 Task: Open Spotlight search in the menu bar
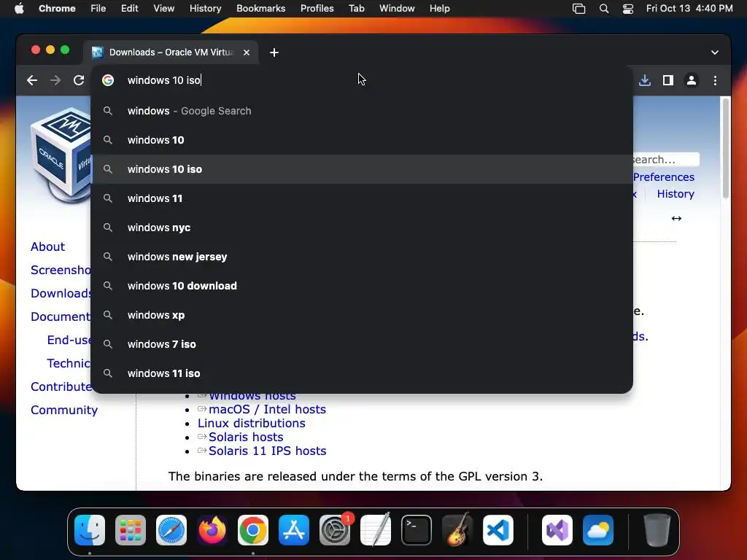click(x=603, y=9)
